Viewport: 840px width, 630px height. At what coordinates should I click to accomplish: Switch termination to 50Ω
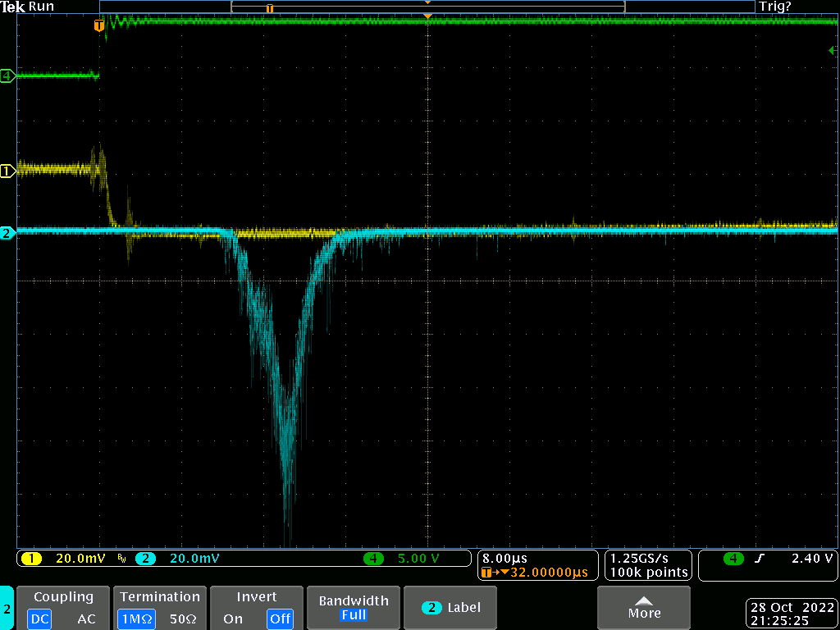(182, 619)
